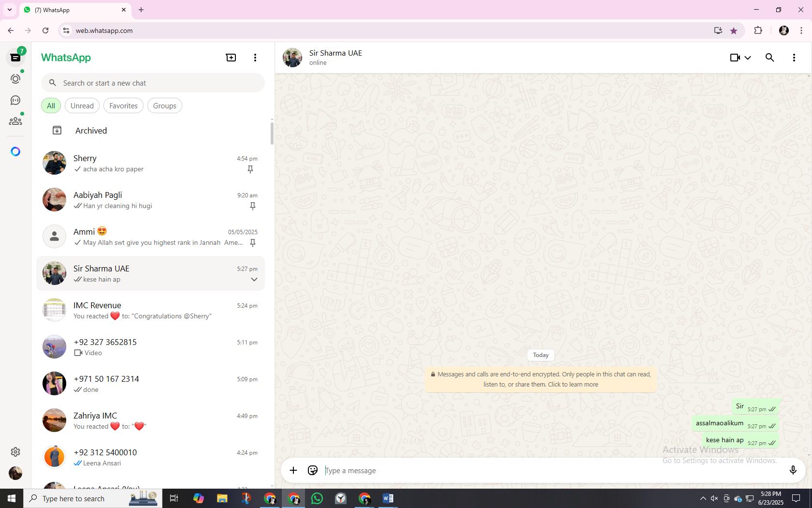Open Meta AI circle icon
Screen dimensions: 812x508
tap(15, 152)
